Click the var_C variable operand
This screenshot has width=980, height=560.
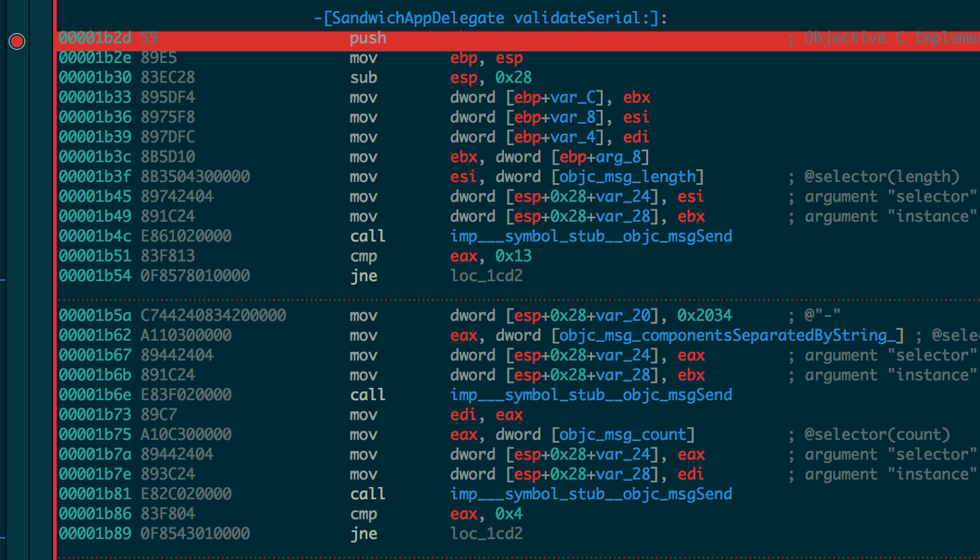(x=573, y=98)
